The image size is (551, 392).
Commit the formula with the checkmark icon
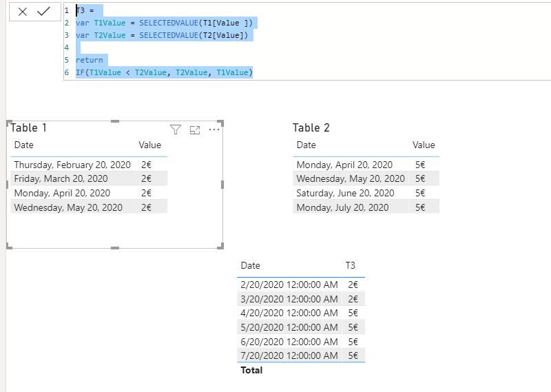(x=43, y=12)
